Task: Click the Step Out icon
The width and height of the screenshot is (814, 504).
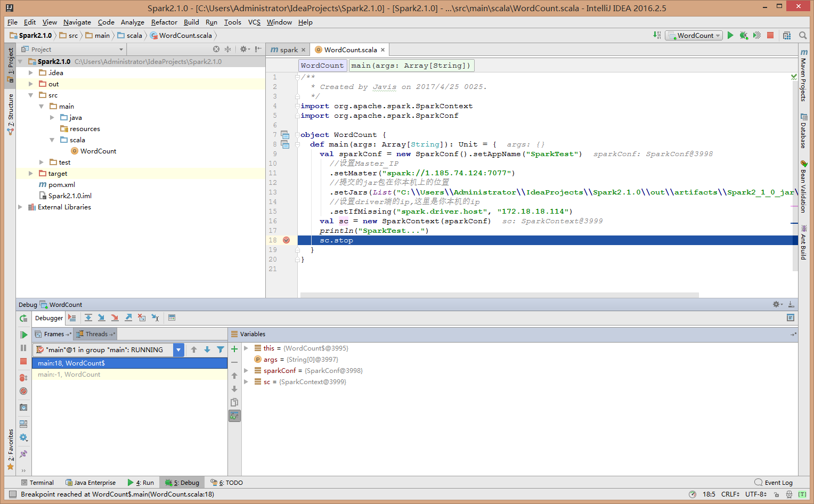Action: 128,318
